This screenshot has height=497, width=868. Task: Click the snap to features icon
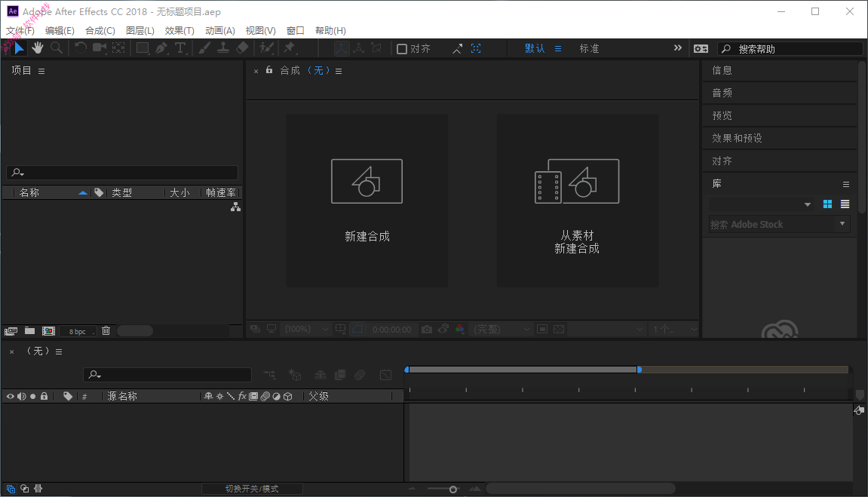click(x=476, y=49)
